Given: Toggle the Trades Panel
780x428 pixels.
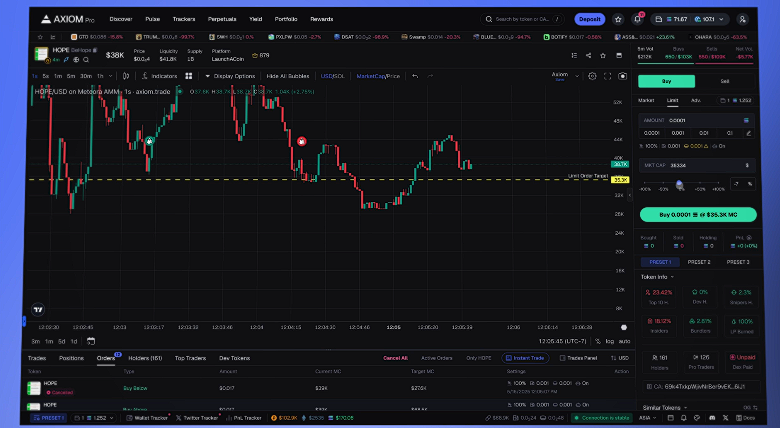Looking at the screenshot, I should 578,358.
